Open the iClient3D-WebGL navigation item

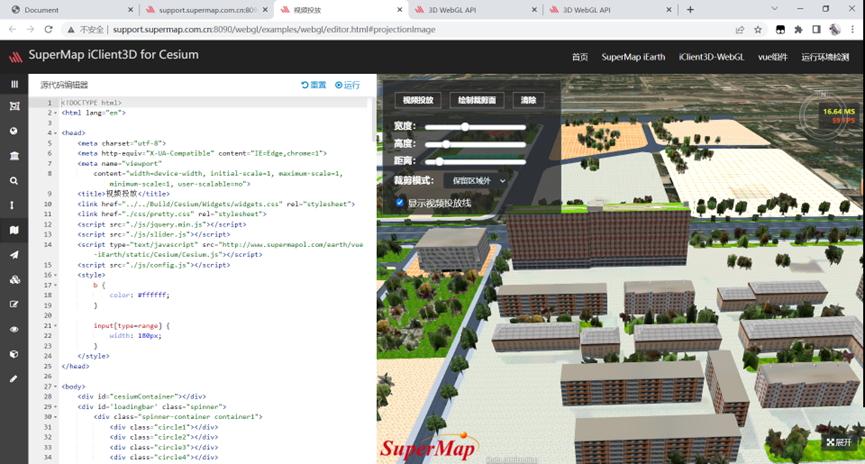[x=711, y=57]
